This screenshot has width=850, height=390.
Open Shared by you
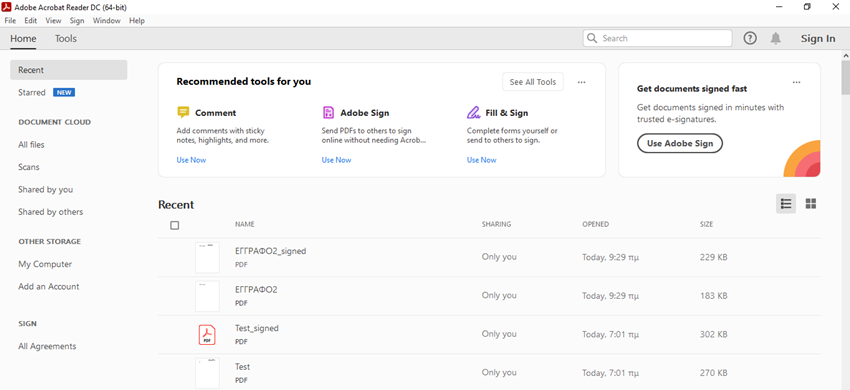46,189
